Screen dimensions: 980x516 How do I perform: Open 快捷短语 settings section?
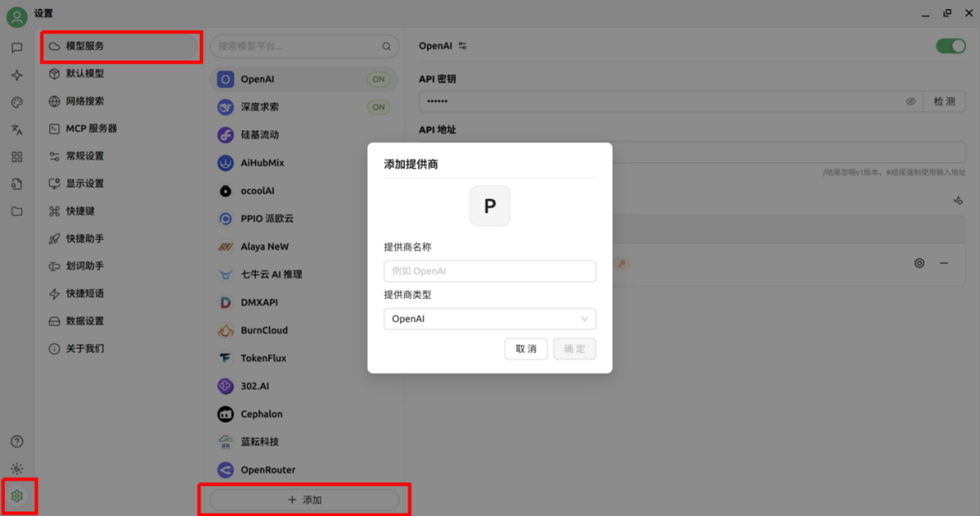point(121,293)
